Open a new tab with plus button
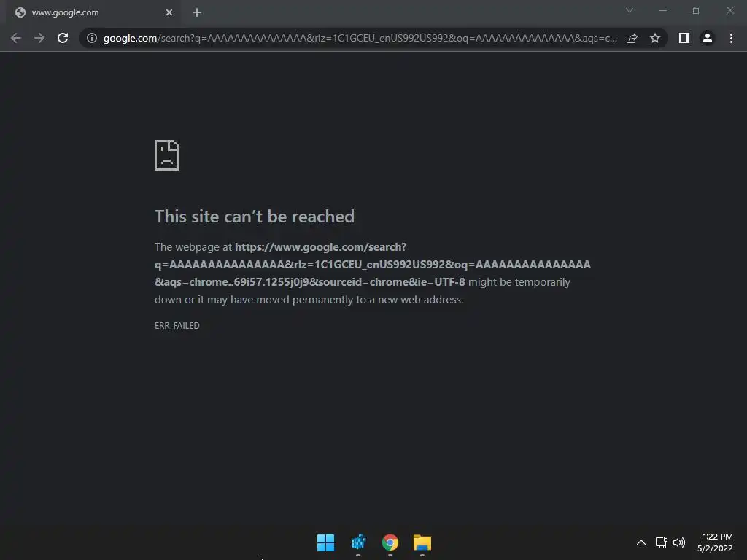The image size is (747, 560). coord(197,12)
